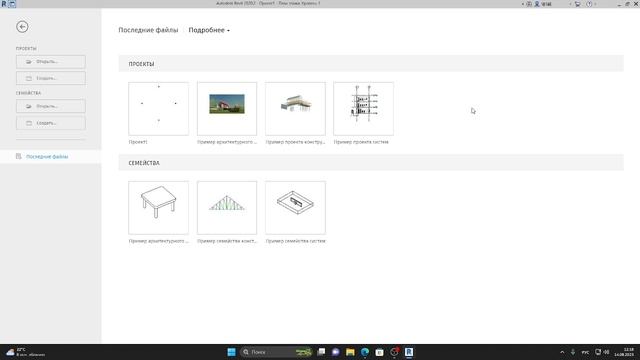Click the Help question mark icon
640x360 pixels.
pos(589,4)
